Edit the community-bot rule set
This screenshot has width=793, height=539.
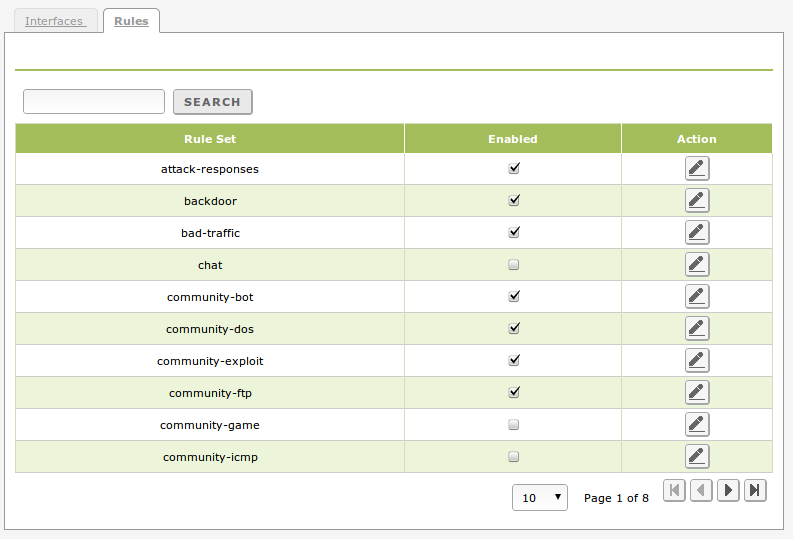click(697, 297)
